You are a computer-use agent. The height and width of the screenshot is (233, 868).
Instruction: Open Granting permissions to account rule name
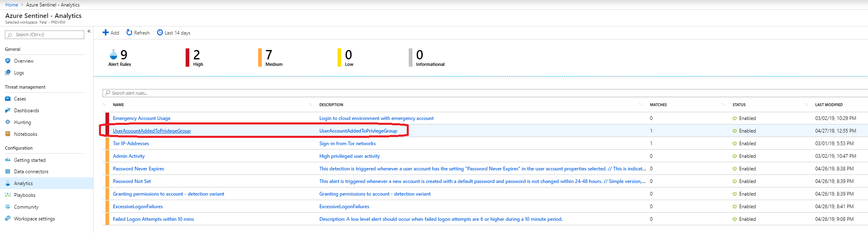point(169,194)
